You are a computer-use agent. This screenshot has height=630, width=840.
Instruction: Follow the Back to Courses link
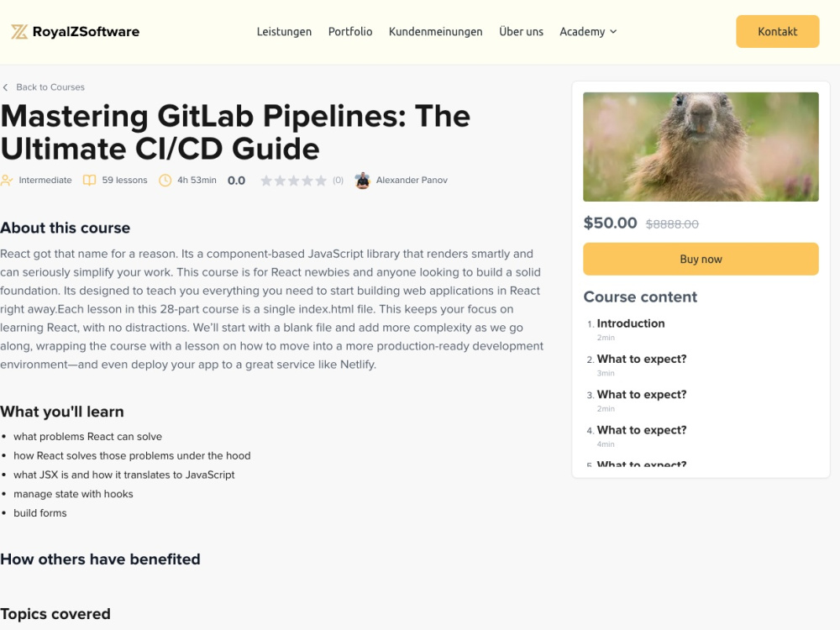coord(50,87)
